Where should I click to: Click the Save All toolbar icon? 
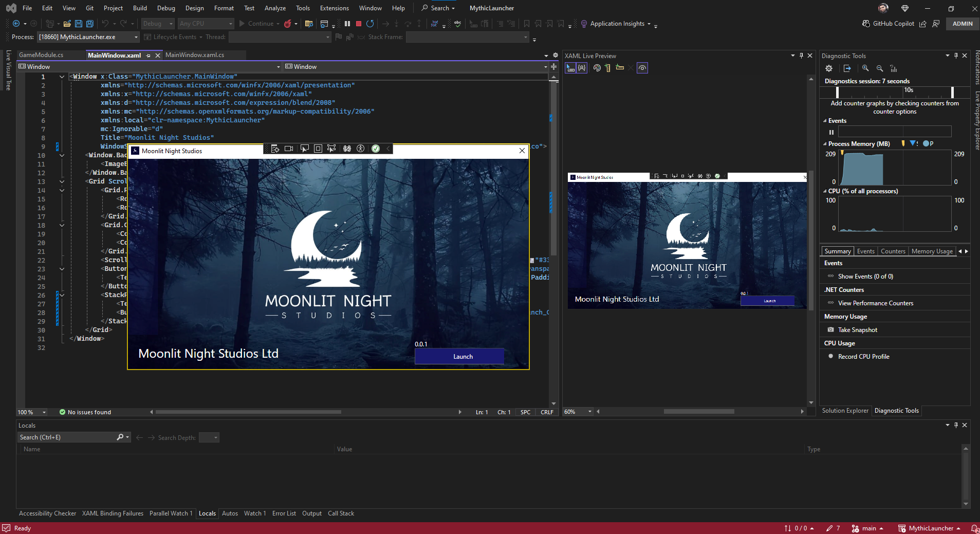[89, 24]
